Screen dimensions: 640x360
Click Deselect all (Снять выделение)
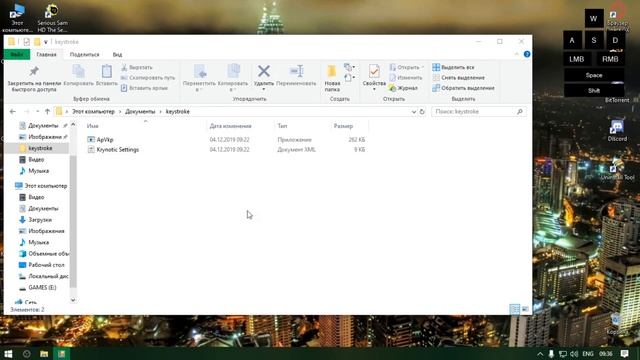[459, 78]
